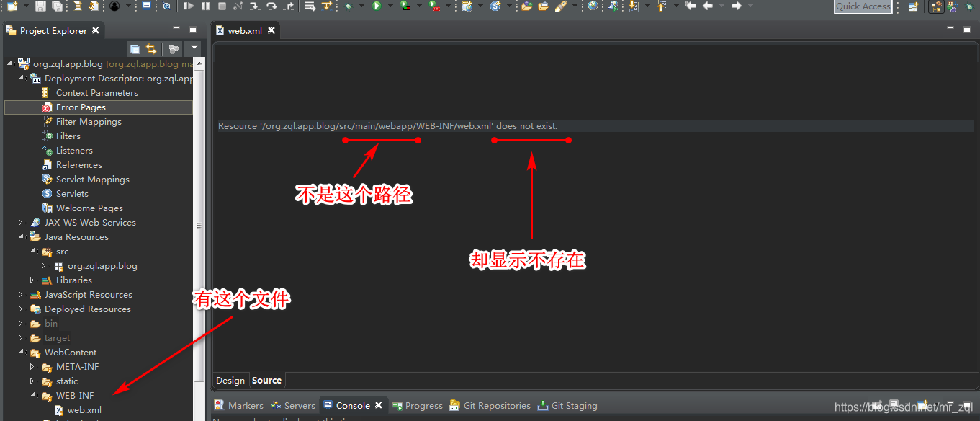Open the Git Repositories view tab
This screenshot has height=421, width=980.
[x=490, y=406]
